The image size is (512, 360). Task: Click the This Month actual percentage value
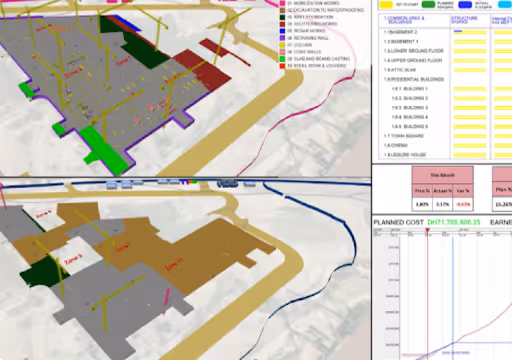442,204
